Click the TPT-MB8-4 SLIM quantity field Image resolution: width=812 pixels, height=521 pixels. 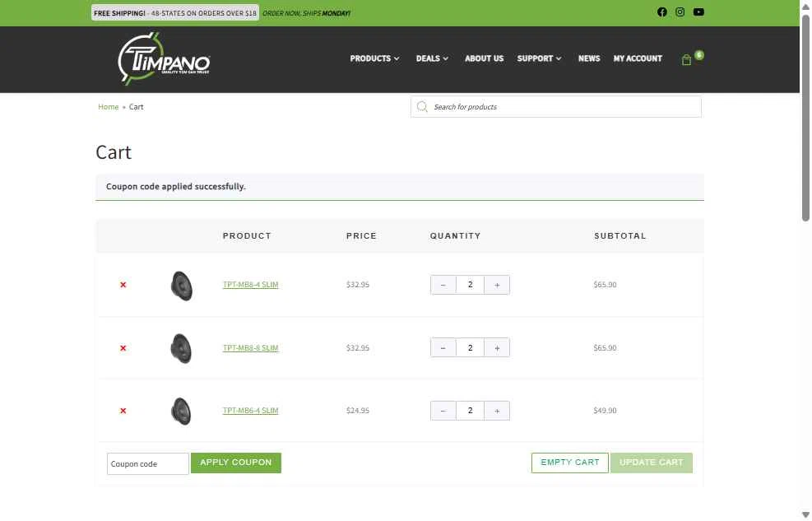[x=471, y=285]
